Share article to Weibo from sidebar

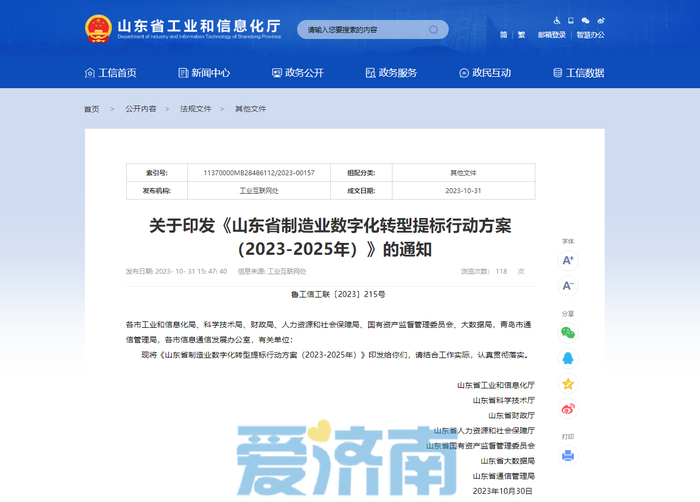pos(568,409)
